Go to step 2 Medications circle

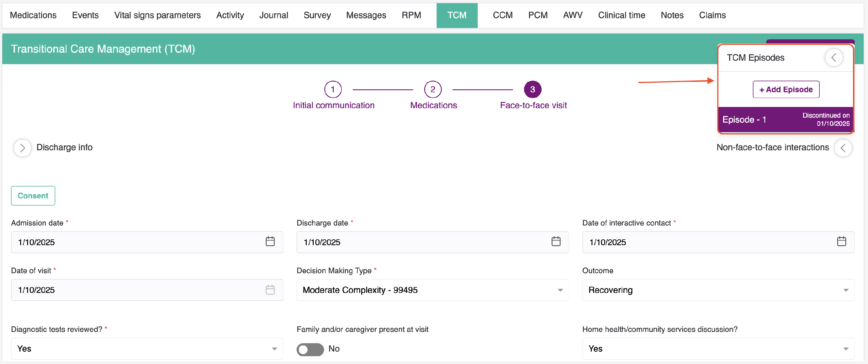pos(433,89)
